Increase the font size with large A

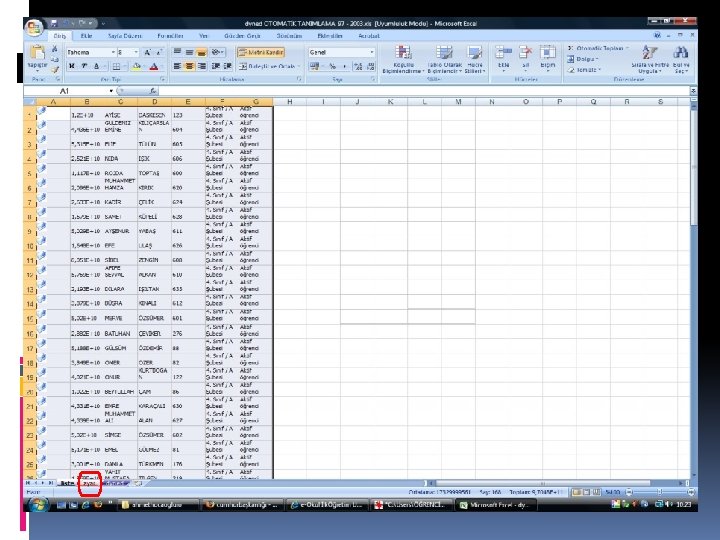[x=147, y=52]
